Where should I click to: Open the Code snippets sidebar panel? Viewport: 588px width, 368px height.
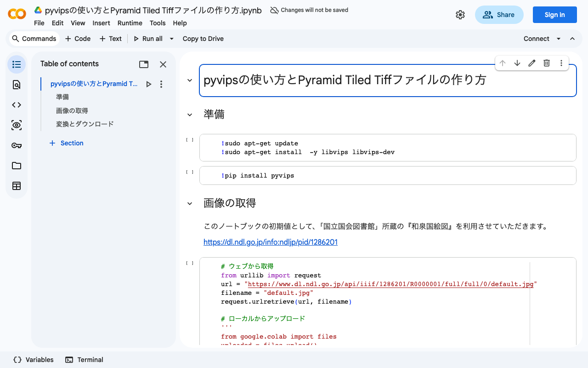(17, 105)
